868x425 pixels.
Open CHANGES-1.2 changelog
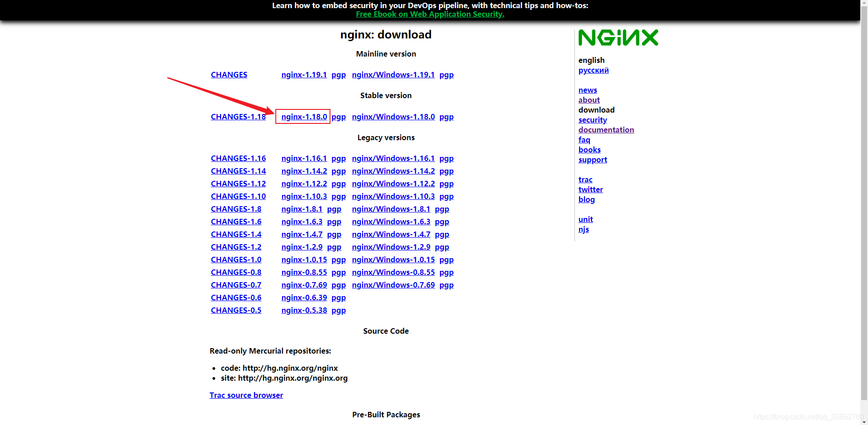[236, 247]
